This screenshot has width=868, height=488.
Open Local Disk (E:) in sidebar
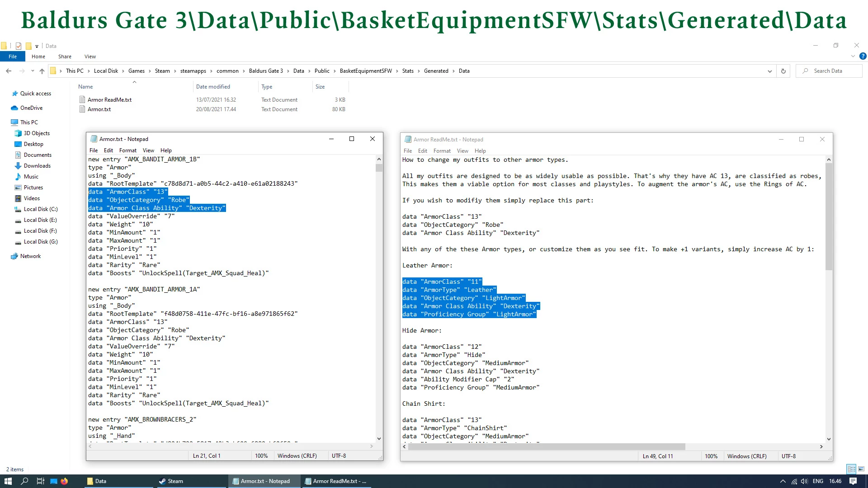[40, 220]
